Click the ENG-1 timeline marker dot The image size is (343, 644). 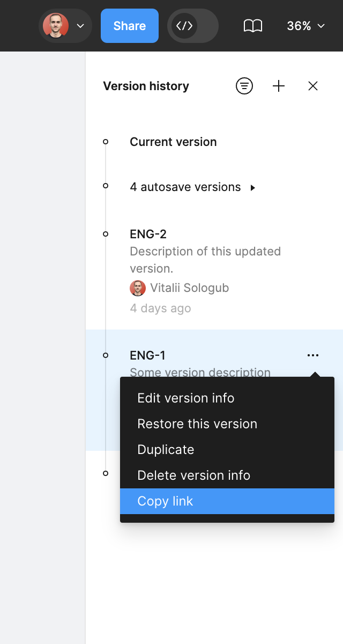point(106,355)
